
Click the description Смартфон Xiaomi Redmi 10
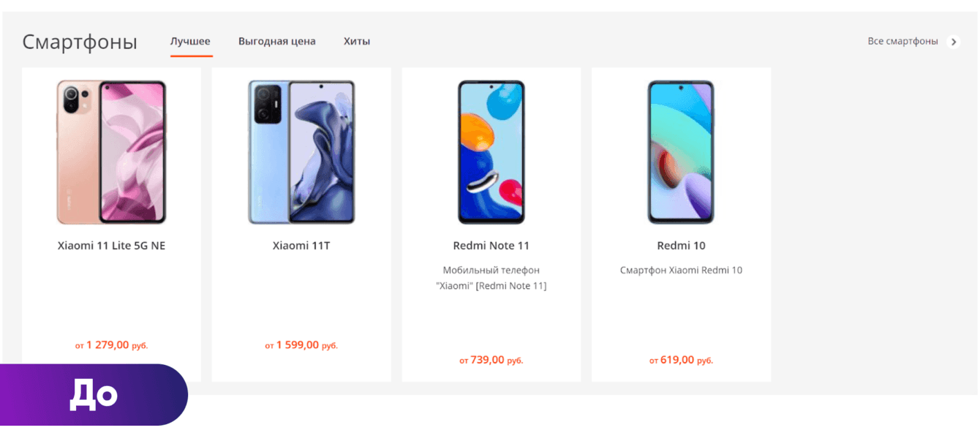[681, 270]
